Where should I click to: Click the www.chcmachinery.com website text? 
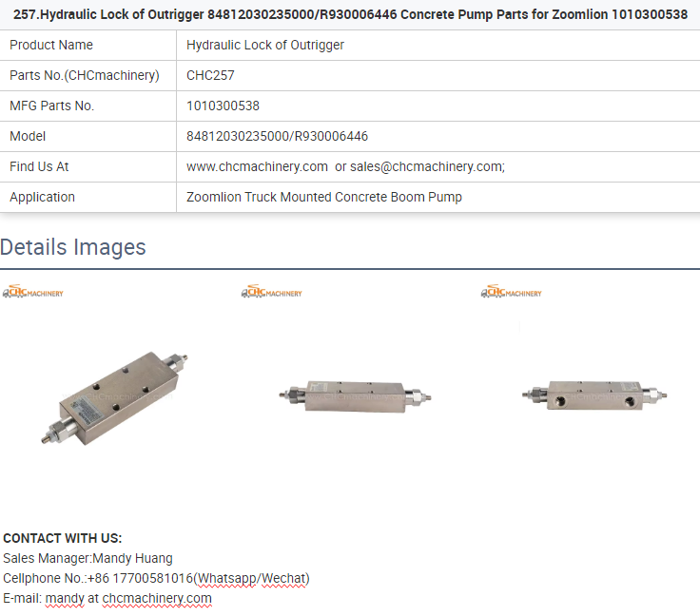[x=257, y=166]
